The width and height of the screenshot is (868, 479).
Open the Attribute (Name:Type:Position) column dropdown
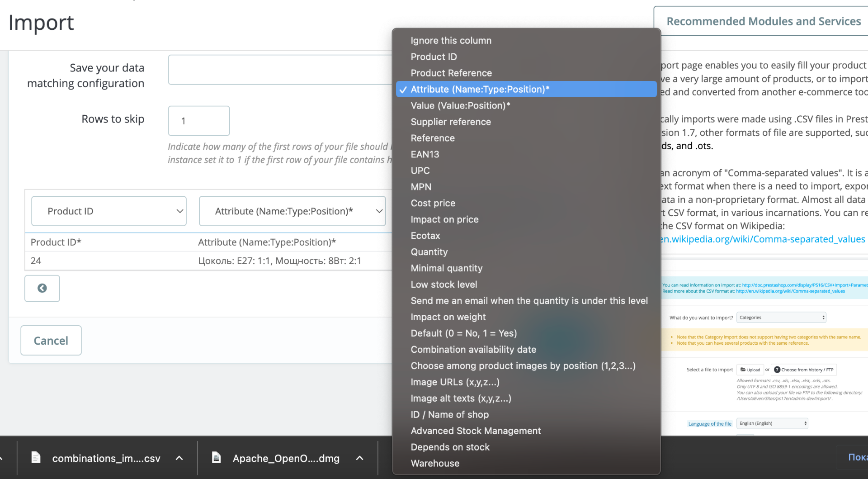(x=292, y=211)
